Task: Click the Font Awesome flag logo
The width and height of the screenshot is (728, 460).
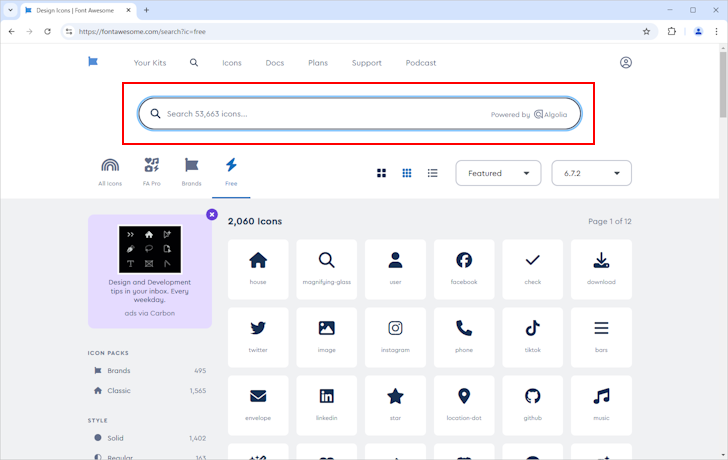Action: point(93,62)
